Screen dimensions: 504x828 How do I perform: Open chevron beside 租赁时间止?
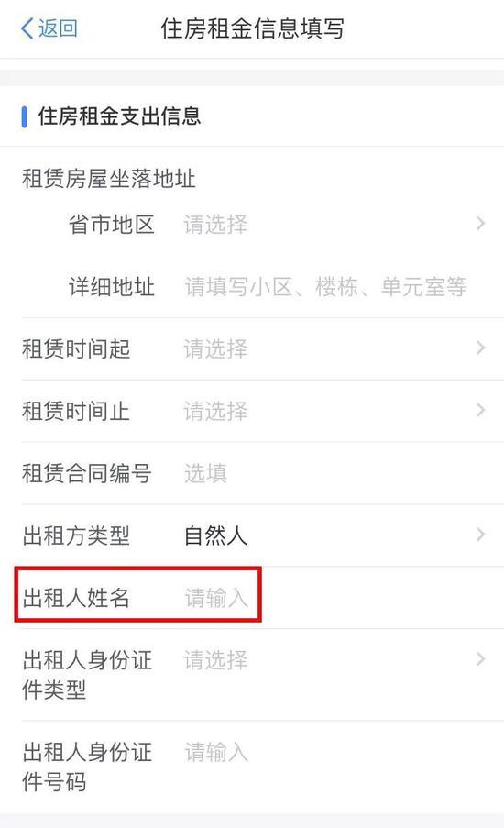(480, 410)
